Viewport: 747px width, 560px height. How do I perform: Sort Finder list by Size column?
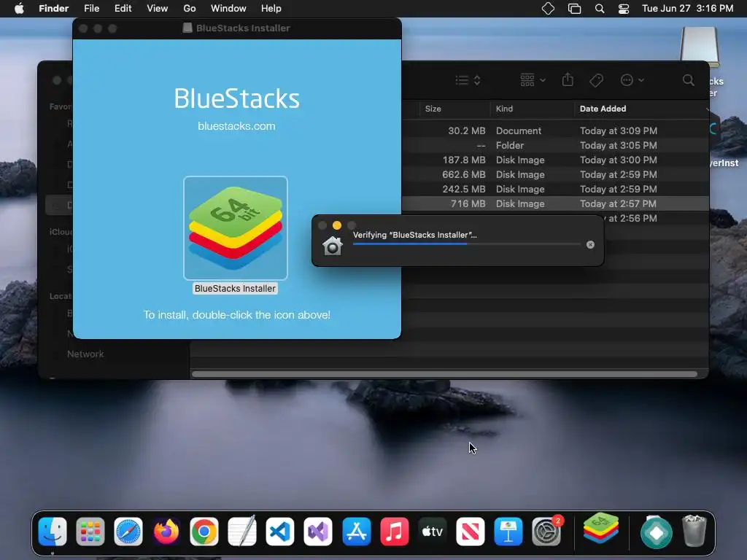pos(433,109)
